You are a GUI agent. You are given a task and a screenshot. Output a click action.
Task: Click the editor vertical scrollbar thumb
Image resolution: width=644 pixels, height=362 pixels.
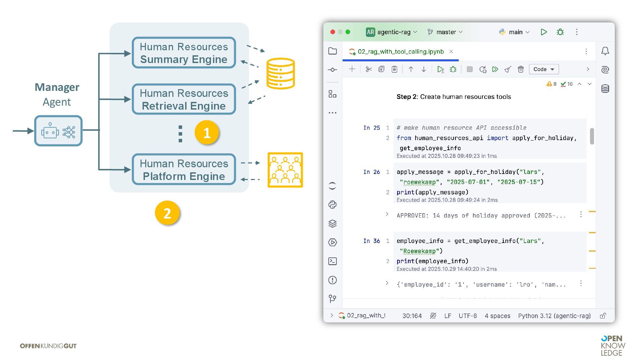pos(592,136)
